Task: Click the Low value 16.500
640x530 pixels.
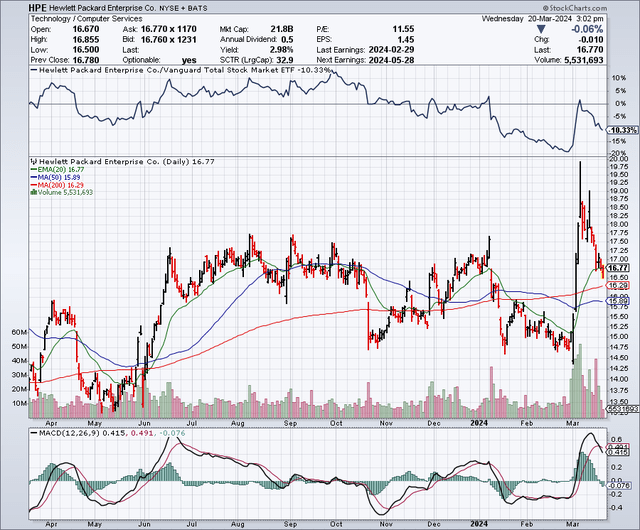Action: (86, 50)
